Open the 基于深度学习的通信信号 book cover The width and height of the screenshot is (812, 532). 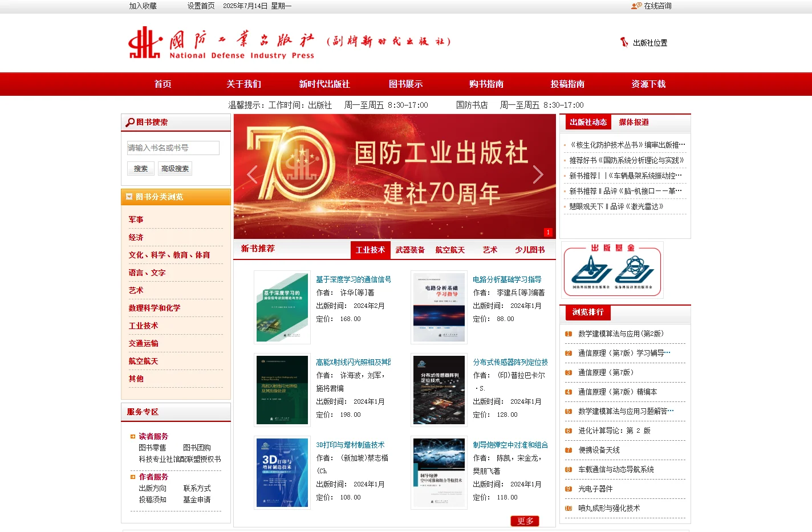coord(282,307)
